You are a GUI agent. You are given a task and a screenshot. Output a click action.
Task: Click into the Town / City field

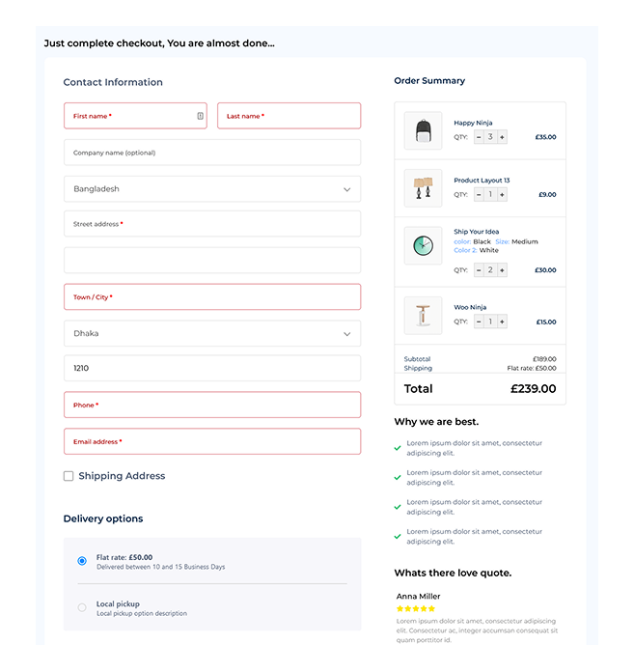click(212, 297)
